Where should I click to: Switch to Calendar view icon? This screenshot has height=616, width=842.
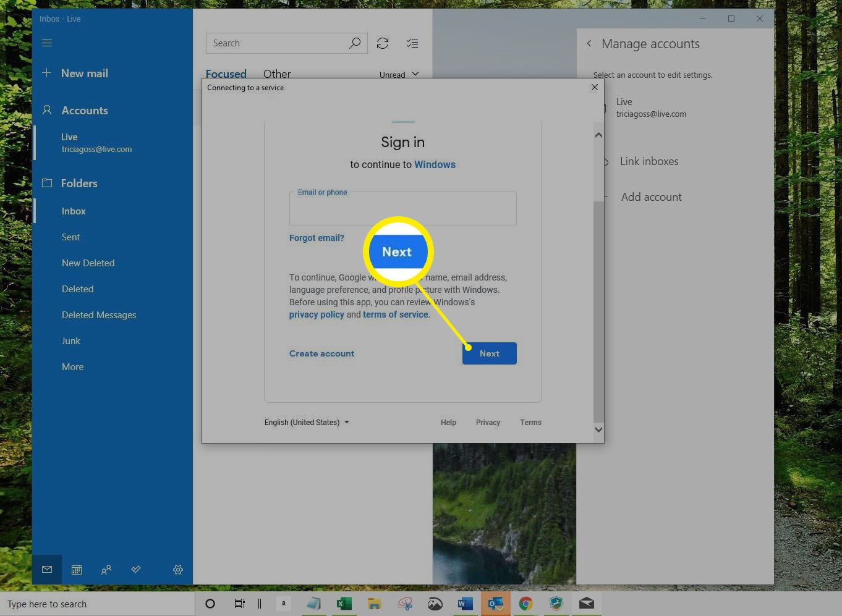[77, 570]
